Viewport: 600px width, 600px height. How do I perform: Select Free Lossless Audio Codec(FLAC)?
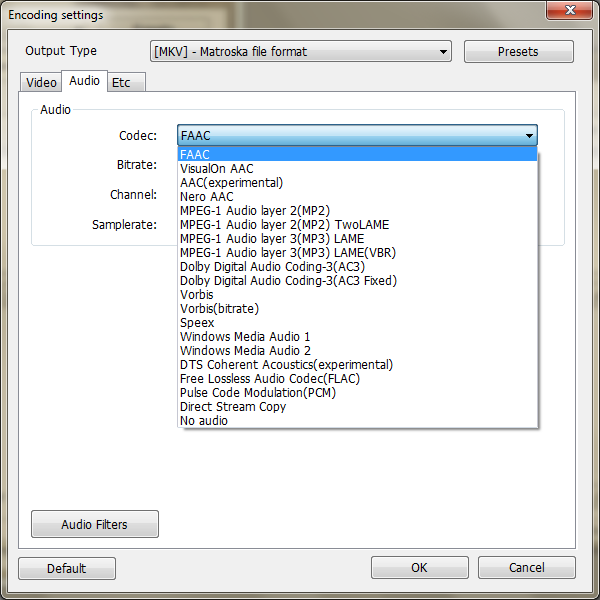pos(357,378)
